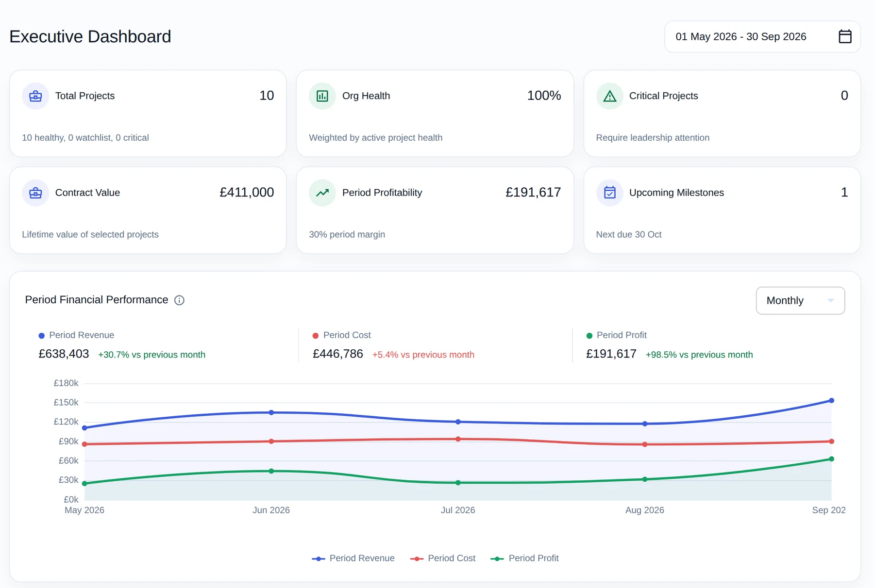The width and height of the screenshot is (874, 588).
Task: Click the date range field 01 May 2026 - 30 Sep 2026
Action: point(762,37)
